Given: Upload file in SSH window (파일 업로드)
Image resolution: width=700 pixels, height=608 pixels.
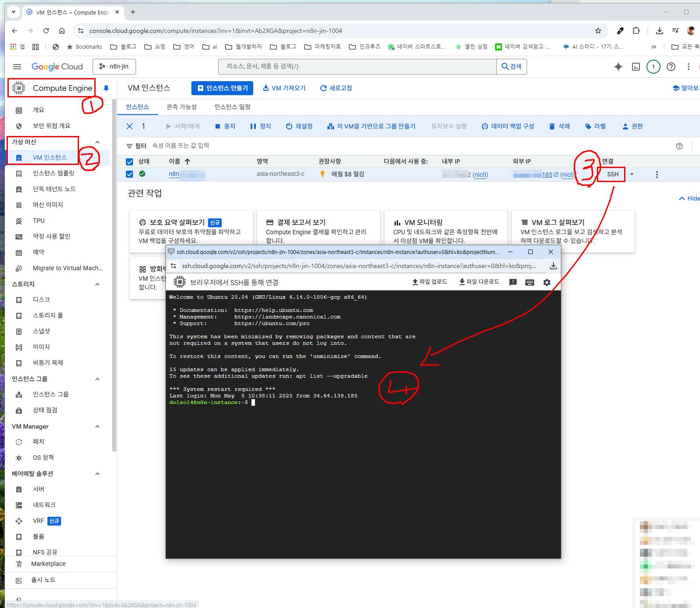Looking at the screenshot, I should click(430, 282).
